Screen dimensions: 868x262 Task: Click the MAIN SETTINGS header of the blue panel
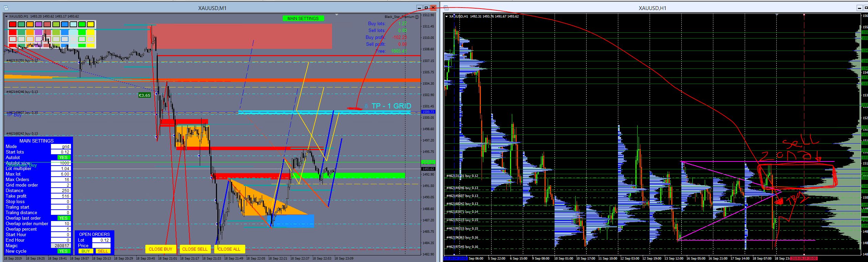click(37, 141)
